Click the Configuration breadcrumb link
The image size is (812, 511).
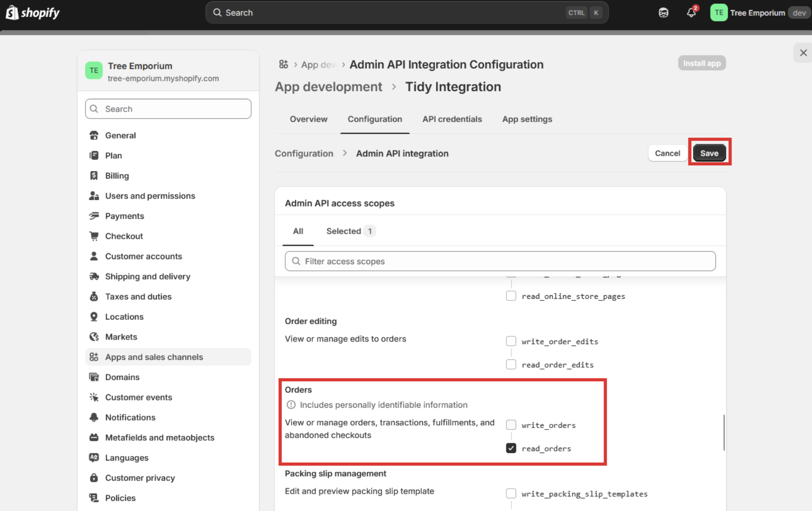304,154
